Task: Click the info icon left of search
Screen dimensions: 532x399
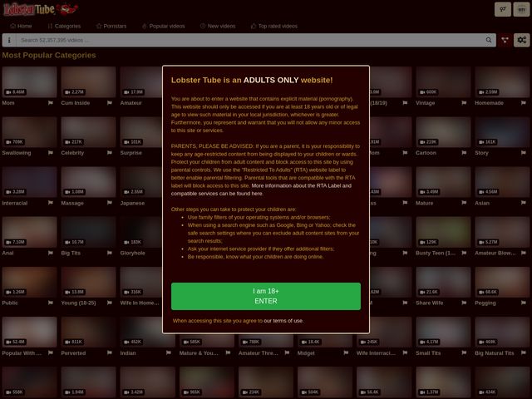Action: click(x=9, y=40)
